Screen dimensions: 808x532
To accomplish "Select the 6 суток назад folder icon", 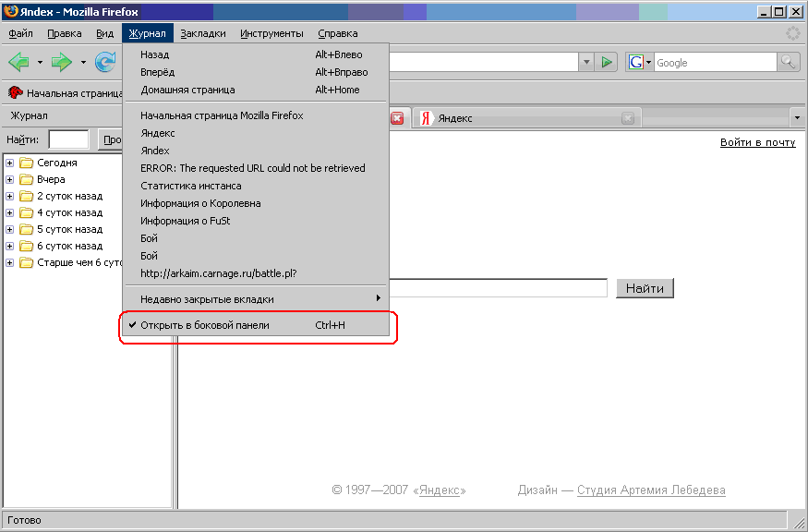I will coord(26,246).
